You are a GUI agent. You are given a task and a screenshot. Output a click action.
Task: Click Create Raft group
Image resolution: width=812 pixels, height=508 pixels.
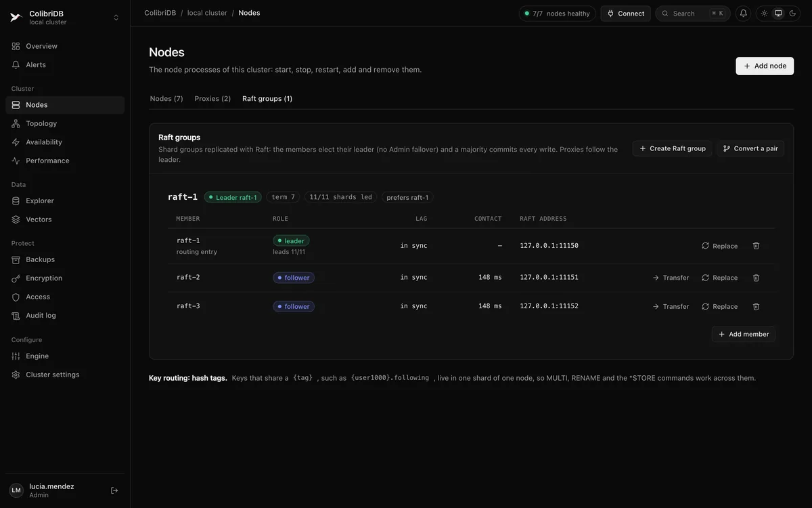672,148
